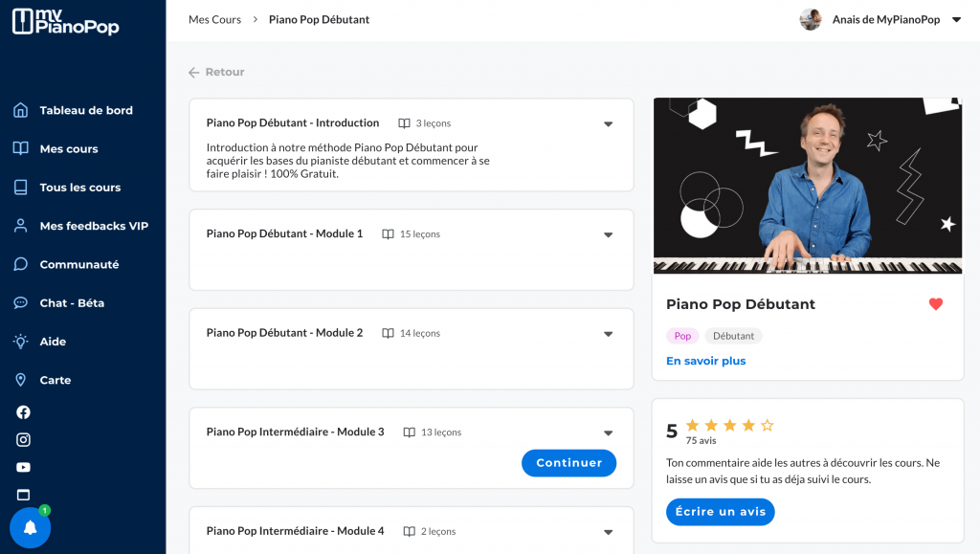This screenshot has width=980, height=554.
Task: Click the MyPianoPop logo
Action: 65,21
